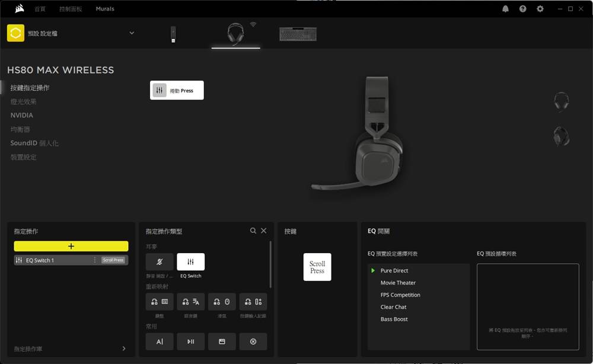This screenshot has width=593, height=364.
Task: Click the assignment type panel scrollbar
Action: 270,264
